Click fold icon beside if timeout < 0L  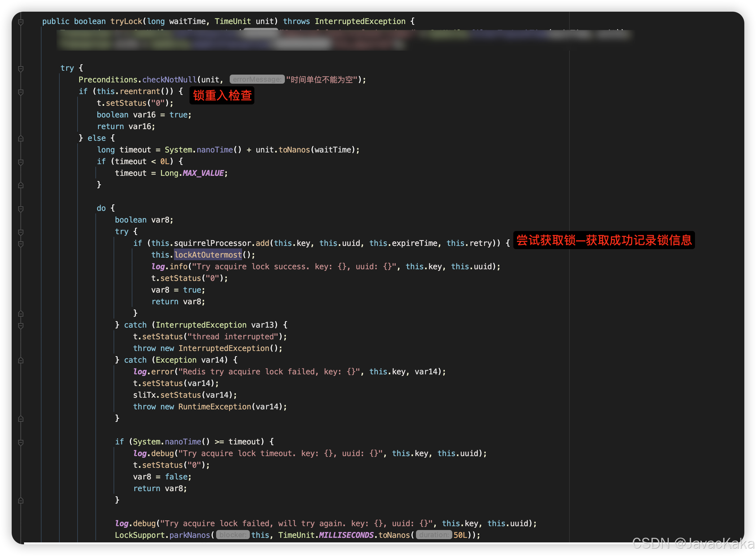[x=20, y=162]
